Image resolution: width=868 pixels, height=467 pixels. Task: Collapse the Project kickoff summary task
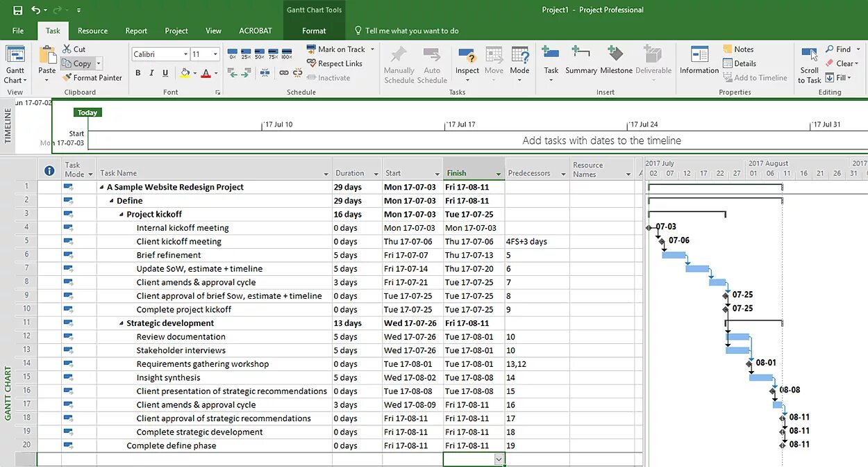pyautogui.click(x=122, y=215)
